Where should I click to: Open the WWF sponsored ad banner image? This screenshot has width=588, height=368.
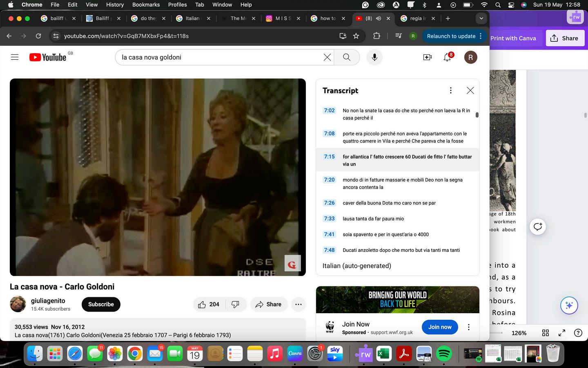point(398,300)
